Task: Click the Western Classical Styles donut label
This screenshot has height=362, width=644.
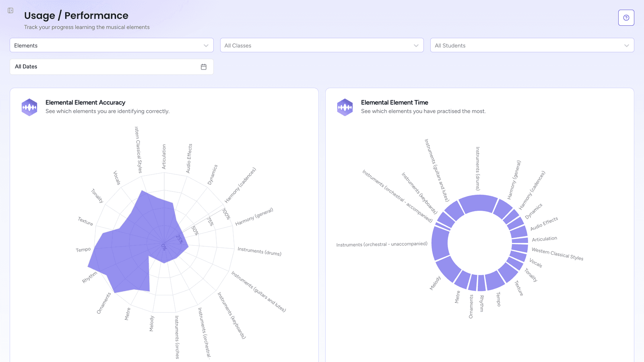Action: tap(557, 254)
